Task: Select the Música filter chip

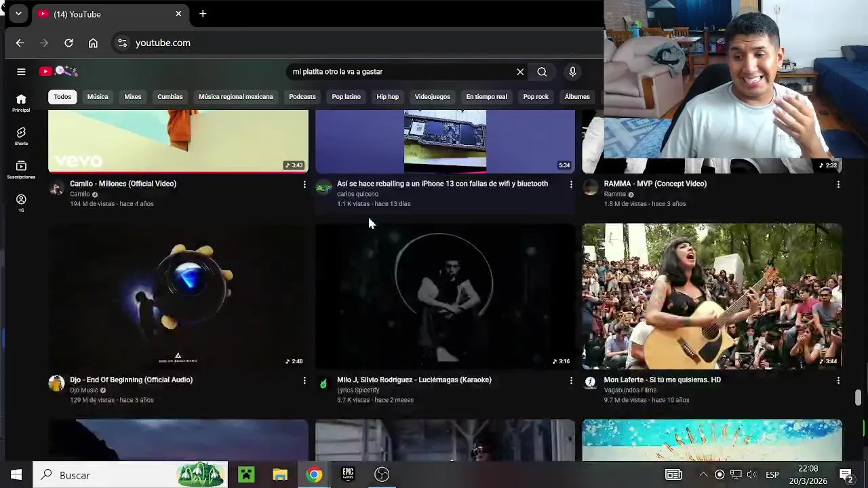Action: [98, 97]
